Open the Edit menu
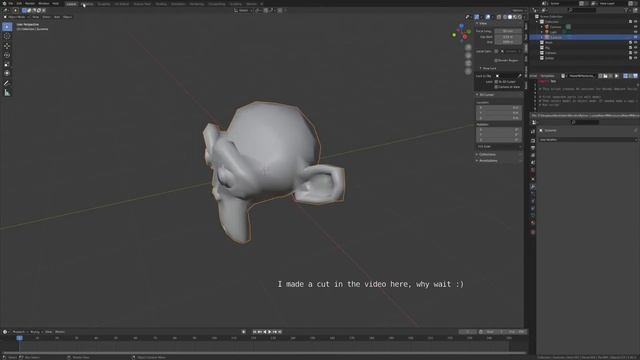The width and height of the screenshot is (640, 360). [19, 3]
